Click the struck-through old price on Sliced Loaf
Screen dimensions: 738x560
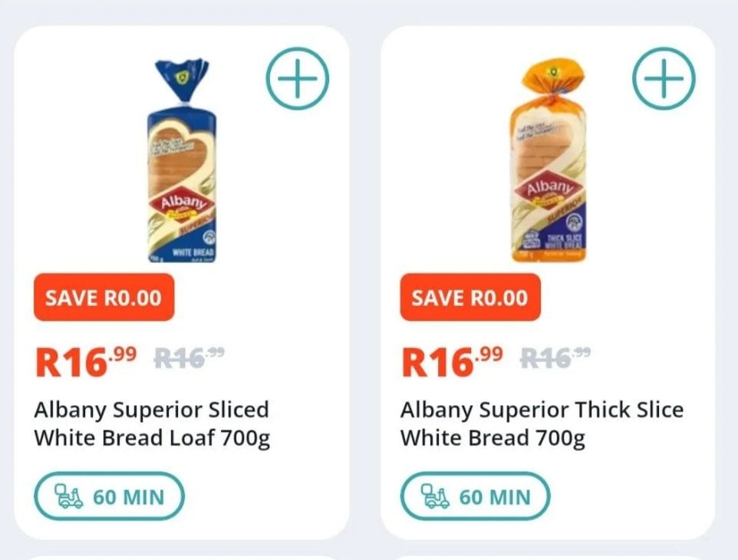tap(189, 358)
